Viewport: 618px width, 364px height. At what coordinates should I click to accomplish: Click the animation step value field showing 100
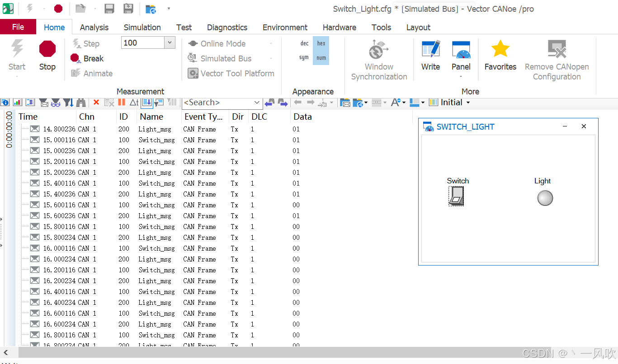(x=143, y=43)
